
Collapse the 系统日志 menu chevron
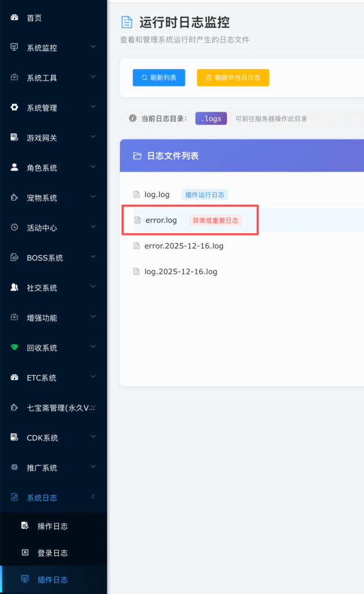point(93,497)
